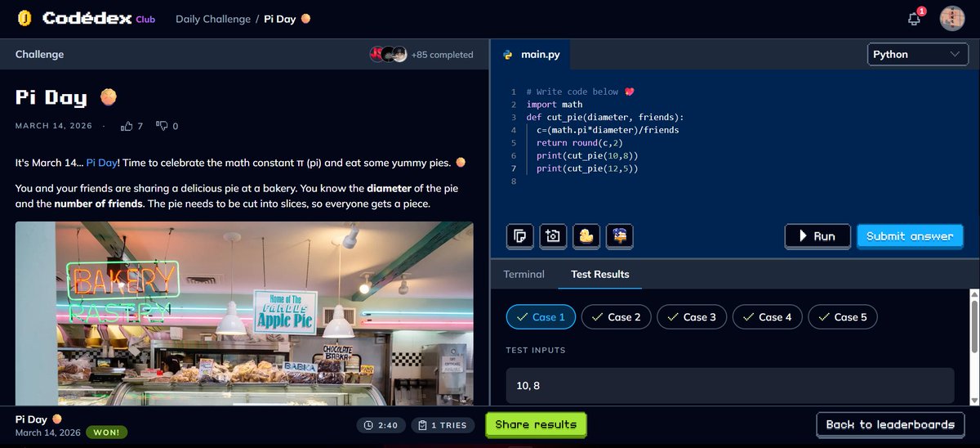The height and width of the screenshot is (448, 980).
Task: Open the user profile avatar
Action: 952,18
